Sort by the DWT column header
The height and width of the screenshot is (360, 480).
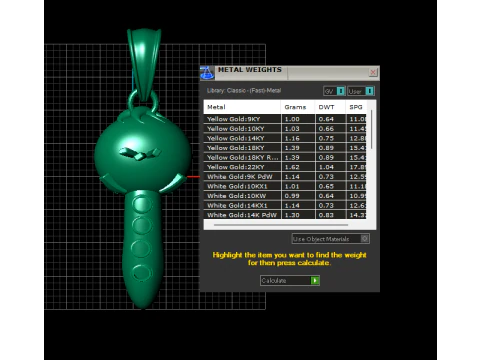pyautogui.click(x=330, y=107)
